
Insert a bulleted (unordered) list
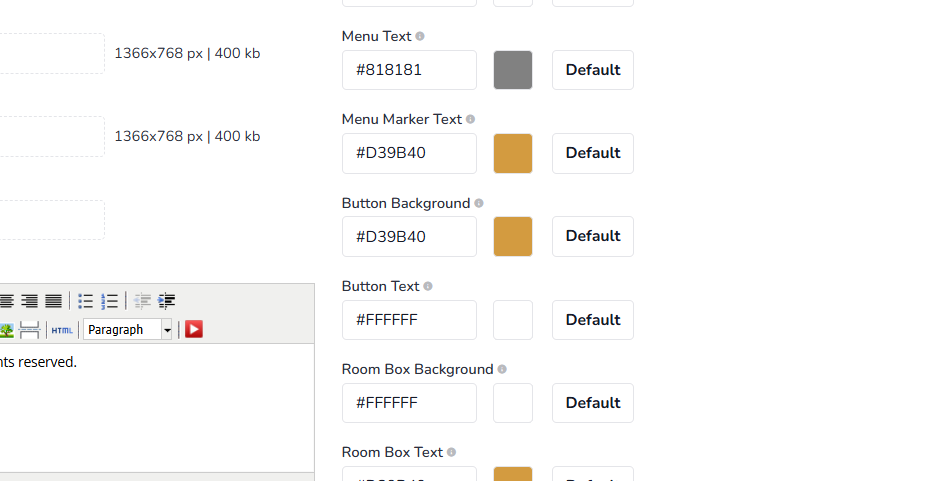pyautogui.click(x=85, y=301)
